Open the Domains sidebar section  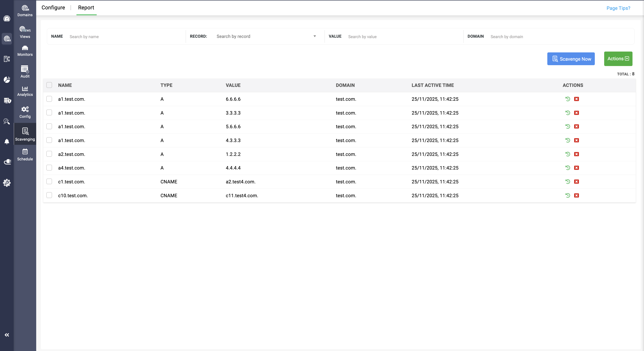click(x=25, y=11)
